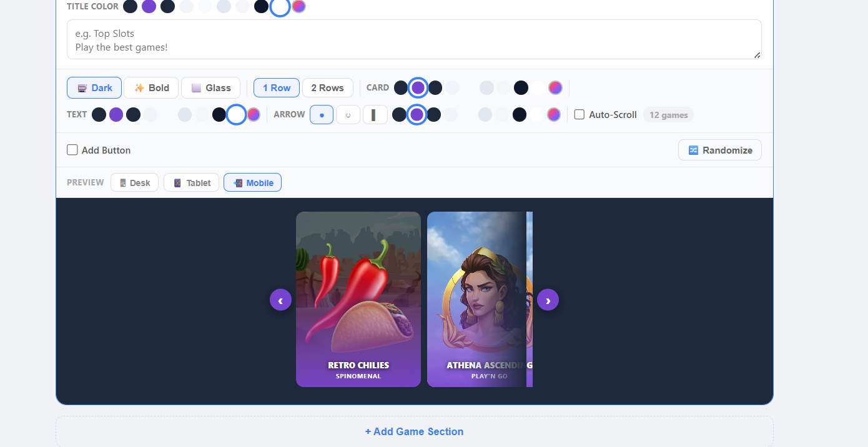Switch layout to 2 Rows
868x447 pixels.
pyautogui.click(x=327, y=88)
